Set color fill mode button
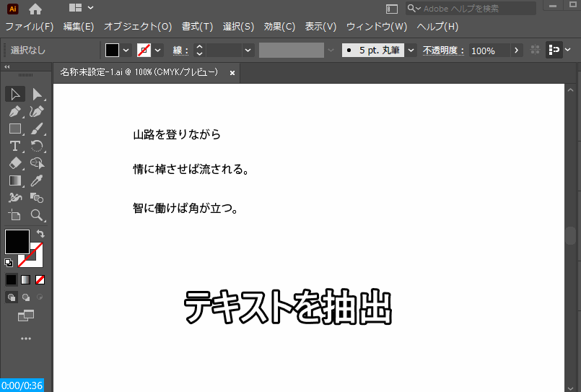Image resolution: width=581 pixels, height=392 pixels. pyautogui.click(x=11, y=279)
